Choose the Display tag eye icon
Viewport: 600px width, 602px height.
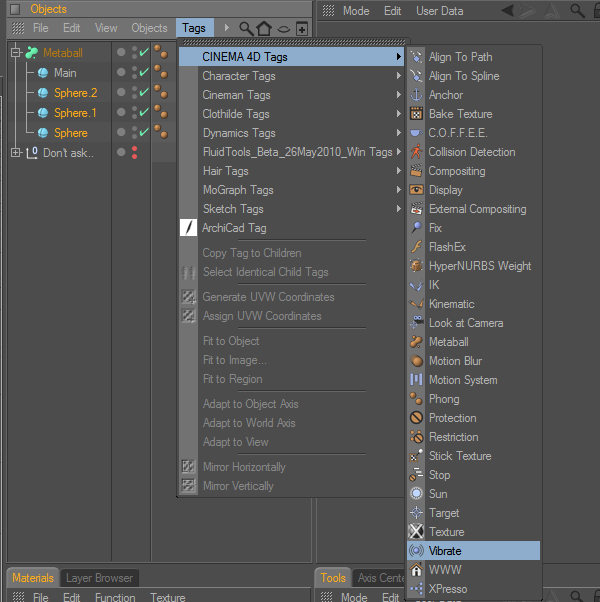(416, 190)
